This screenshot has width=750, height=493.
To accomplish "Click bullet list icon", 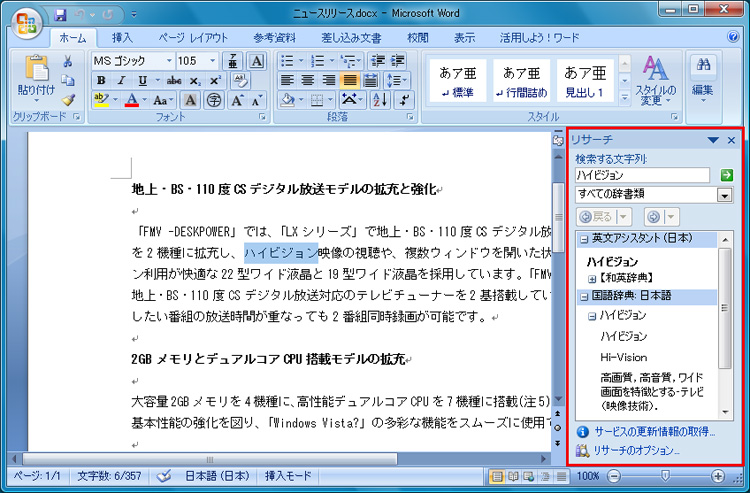I will click(x=287, y=61).
